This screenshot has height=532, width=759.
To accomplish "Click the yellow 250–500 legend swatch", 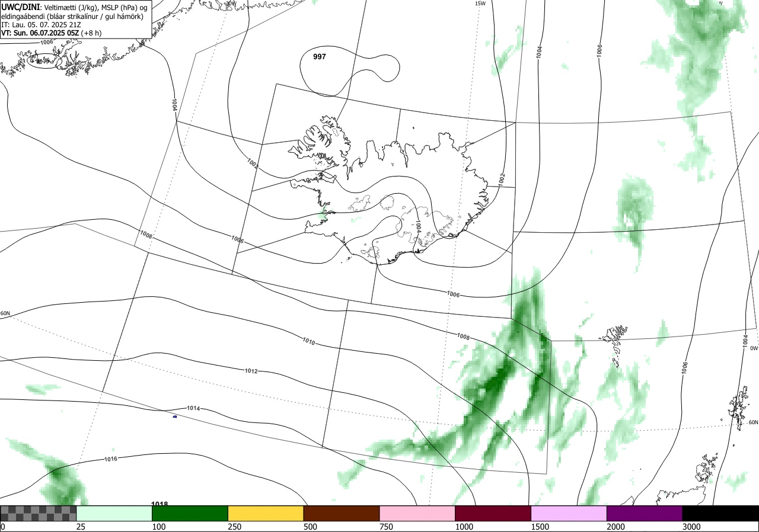I will click(x=266, y=513).
